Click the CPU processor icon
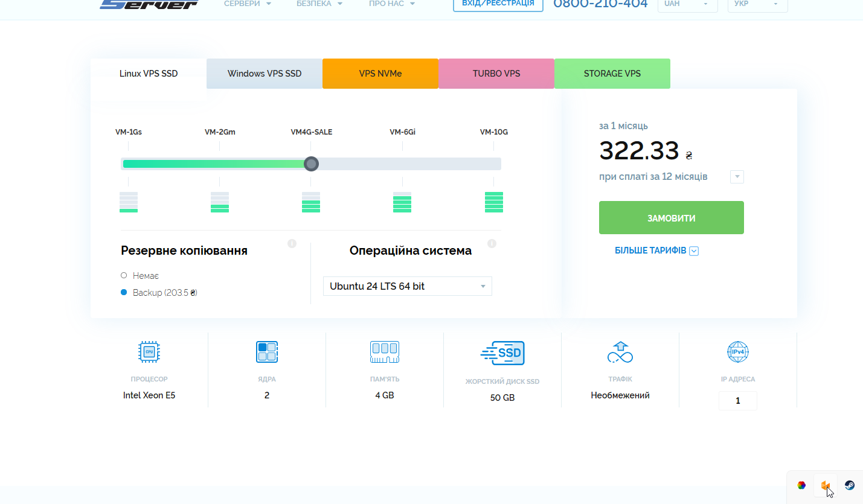 [x=149, y=351]
